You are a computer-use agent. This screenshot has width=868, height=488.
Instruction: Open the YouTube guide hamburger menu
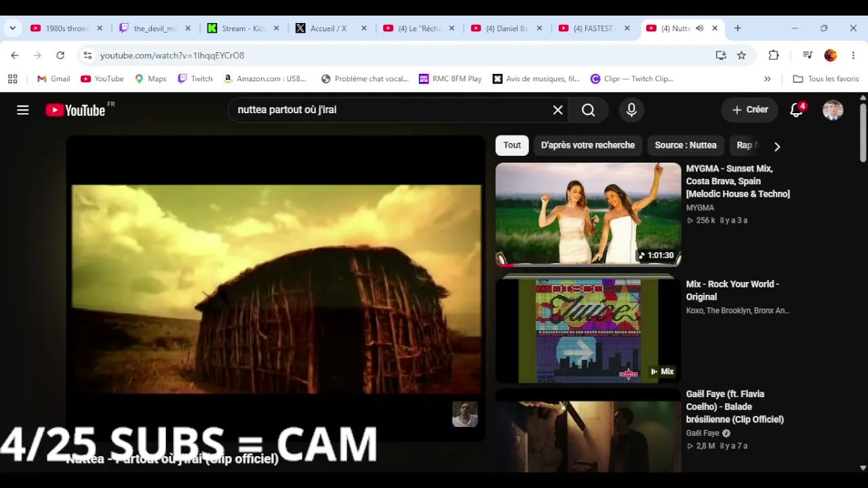23,110
